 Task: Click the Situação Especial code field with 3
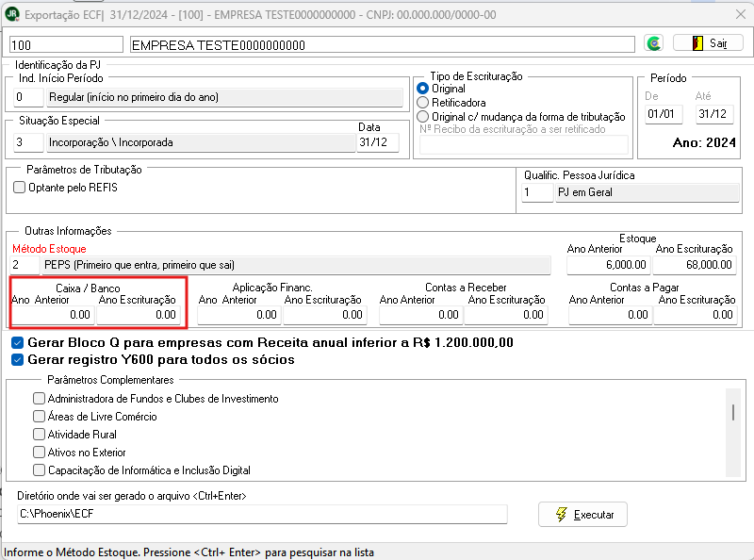coord(28,142)
